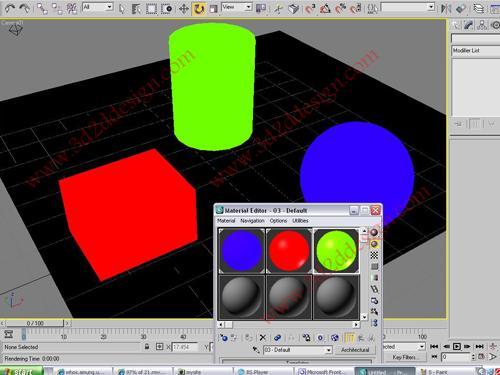Click the Pick Material from Object eyedropper
This screenshot has height=375, width=500.
(256, 350)
